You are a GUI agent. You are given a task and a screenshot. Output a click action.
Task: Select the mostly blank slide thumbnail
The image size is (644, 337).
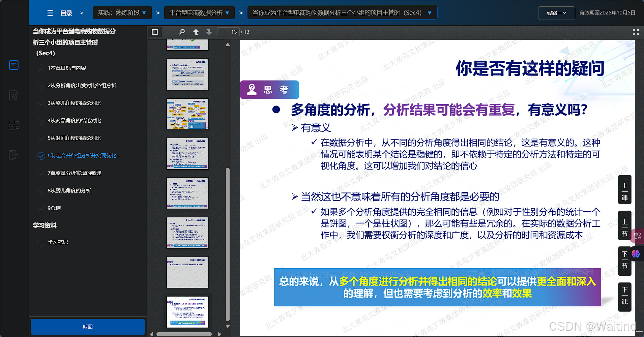[187, 272]
